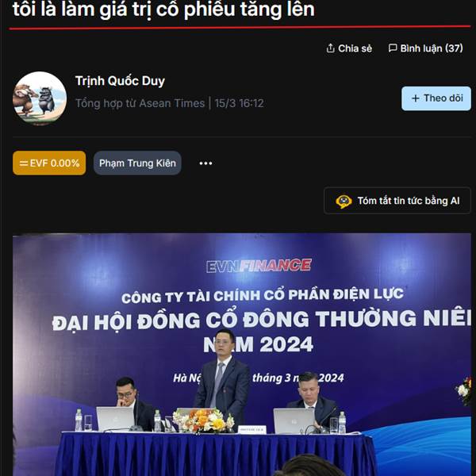Image resolution: width=476 pixels, height=476 pixels.
Task: Click the yellow AI robot chat icon
Action: coord(344,201)
